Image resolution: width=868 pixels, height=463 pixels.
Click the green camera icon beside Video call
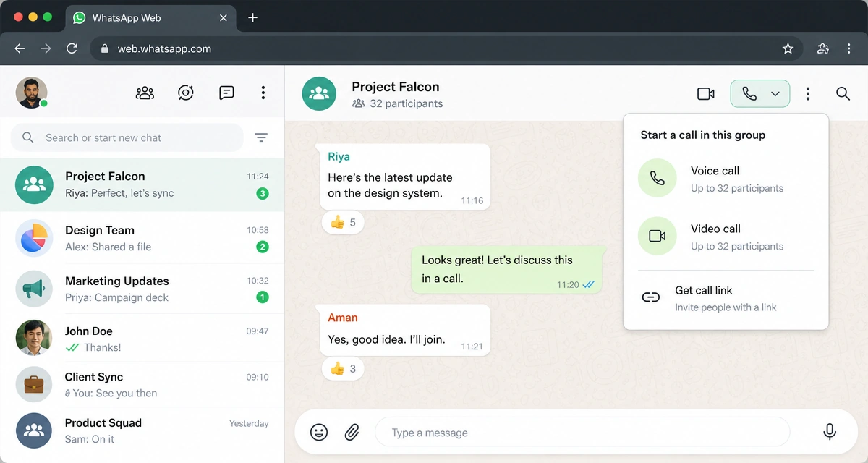[657, 236]
